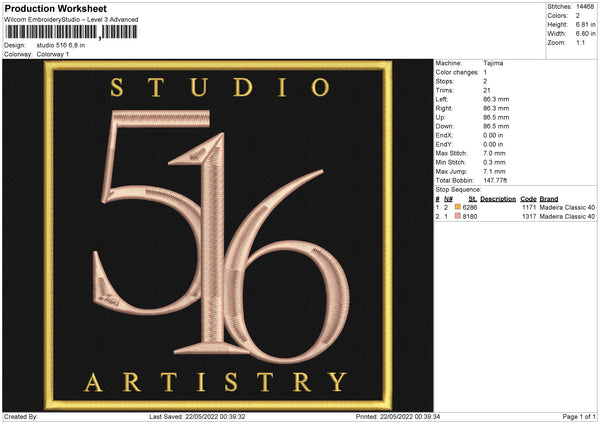
Task: Click the Production Worksheet title
Action: tap(55, 8)
